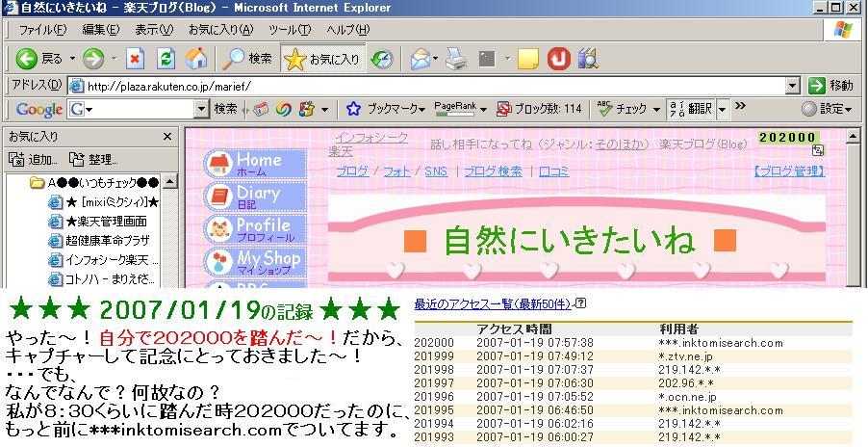Close the お気に入り sidebar panel
Viewport: 868px width, 447px height.
tap(166, 137)
